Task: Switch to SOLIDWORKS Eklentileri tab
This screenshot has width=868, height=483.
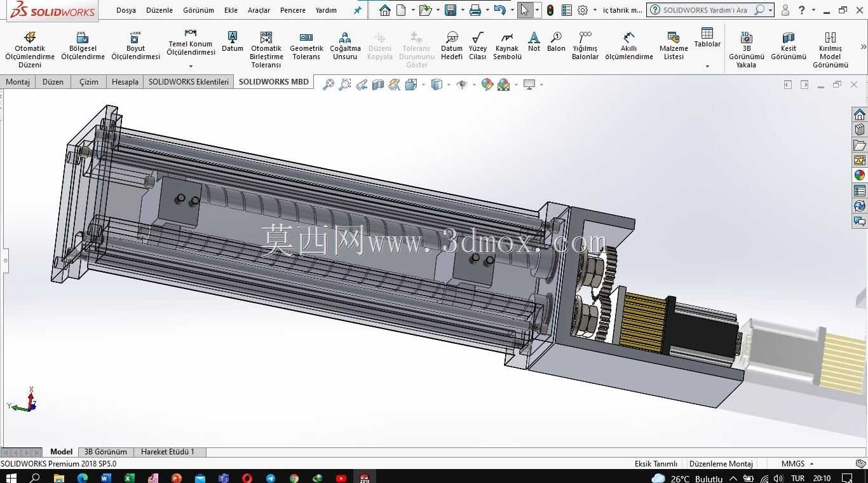Action: click(188, 82)
